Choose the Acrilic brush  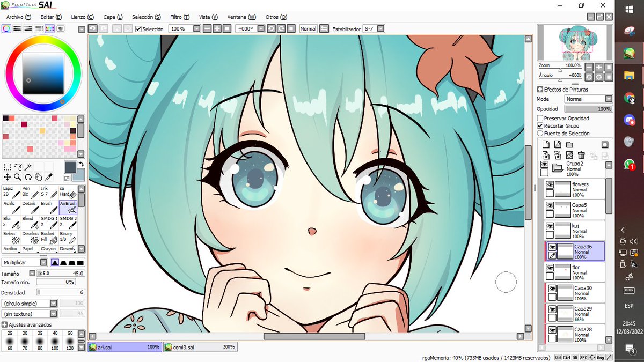11,208
